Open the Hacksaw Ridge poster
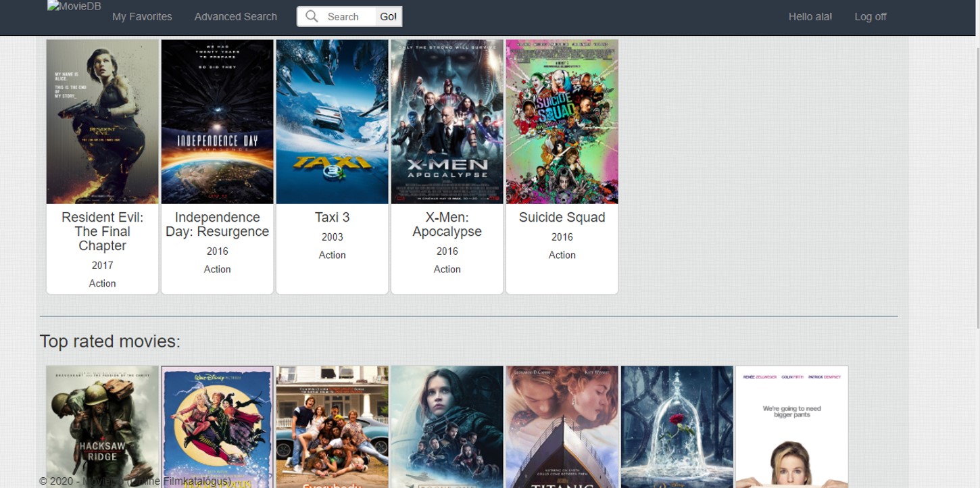This screenshot has height=488, width=980. tap(103, 427)
